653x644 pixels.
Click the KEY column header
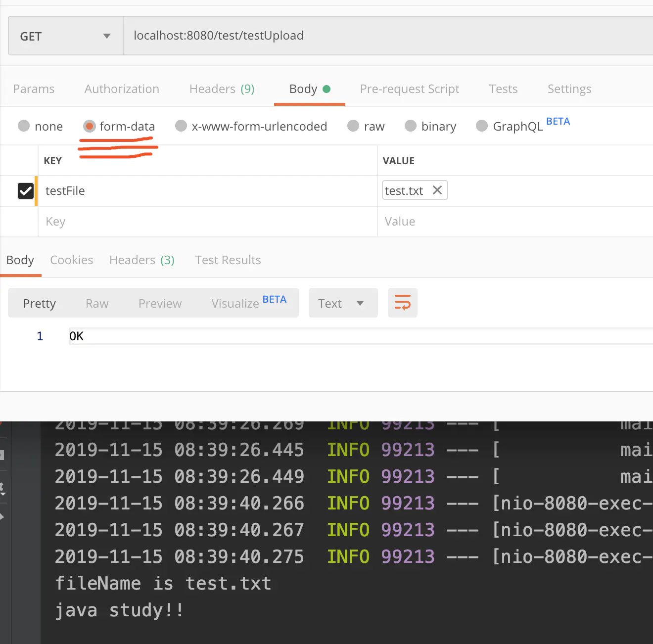pos(53,161)
